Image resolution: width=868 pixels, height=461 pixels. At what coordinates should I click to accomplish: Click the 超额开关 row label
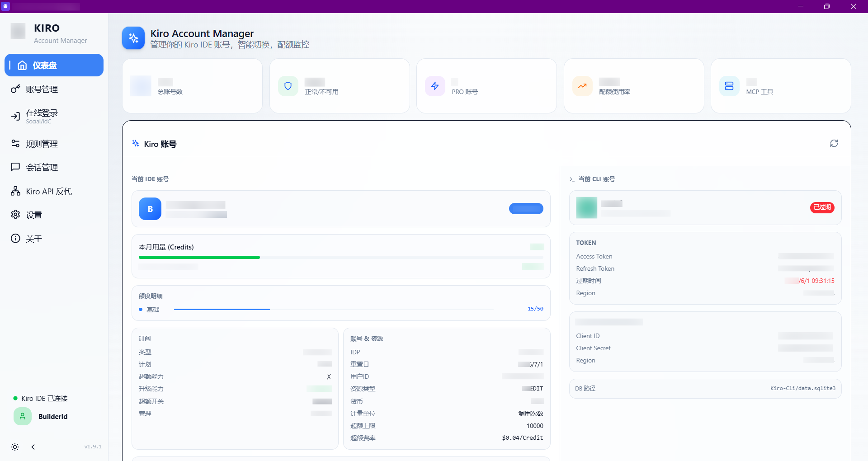tap(151, 401)
